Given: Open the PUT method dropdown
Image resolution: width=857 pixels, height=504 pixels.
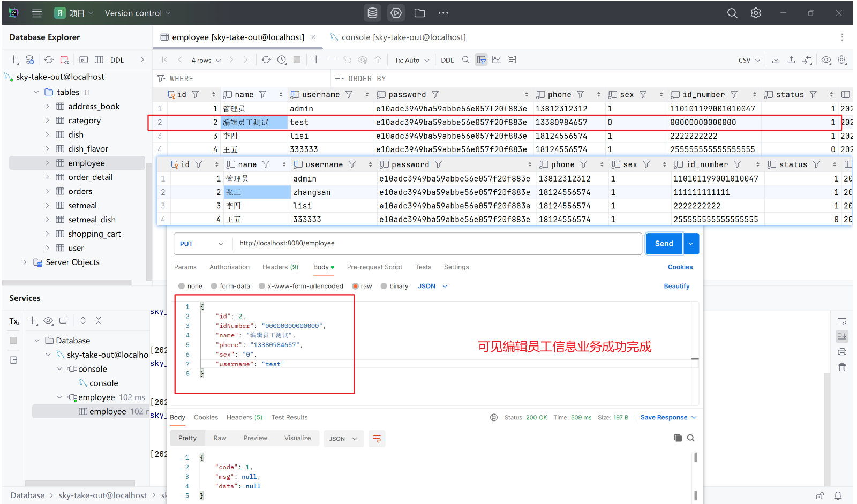Looking at the screenshot, I should (202, 244).
